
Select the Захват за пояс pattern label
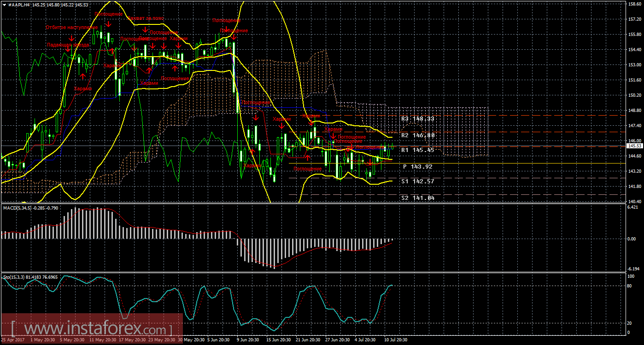145,19
